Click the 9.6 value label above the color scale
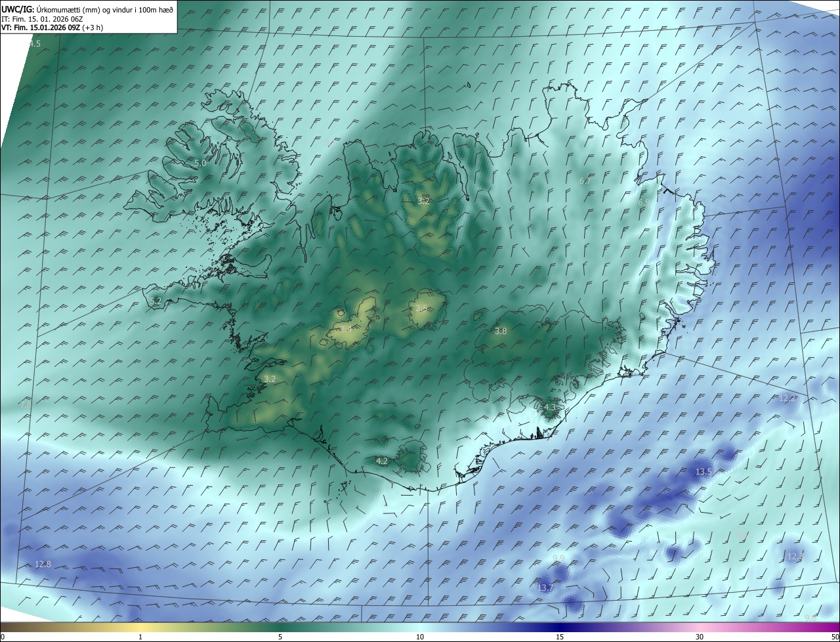This screenshot has height=642, width=840. click(810, 618)
